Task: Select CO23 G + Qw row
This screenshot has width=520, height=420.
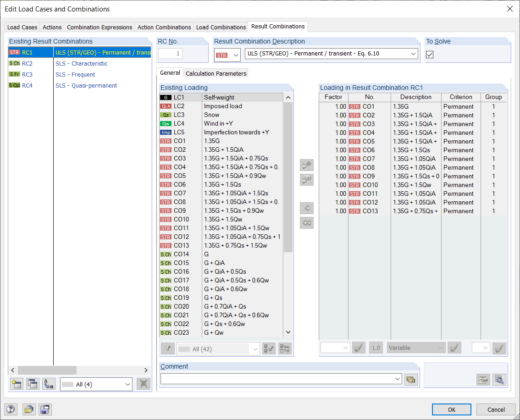Action: 221,332
